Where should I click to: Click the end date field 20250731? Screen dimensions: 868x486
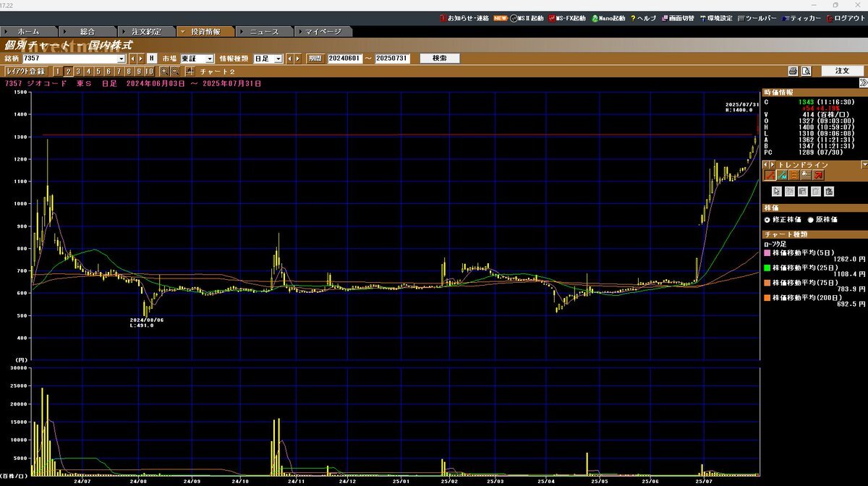(x=392, y=58)
